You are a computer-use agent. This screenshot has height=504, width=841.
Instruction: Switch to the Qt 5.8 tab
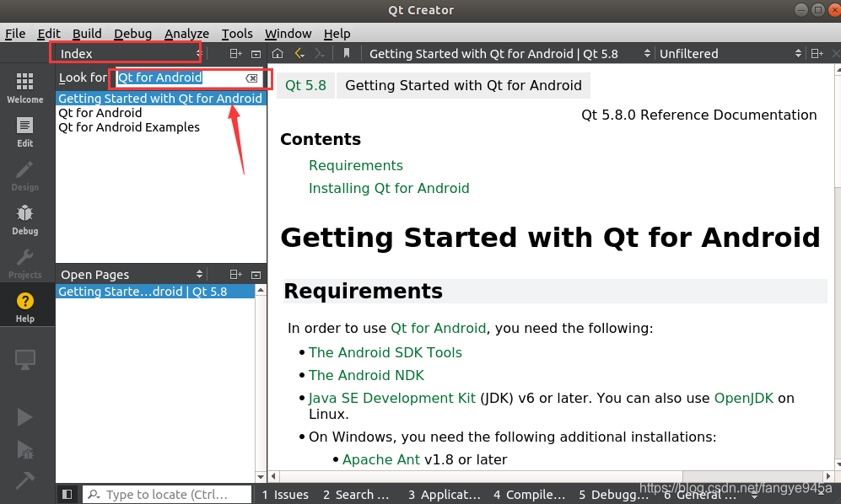[305, 85]
